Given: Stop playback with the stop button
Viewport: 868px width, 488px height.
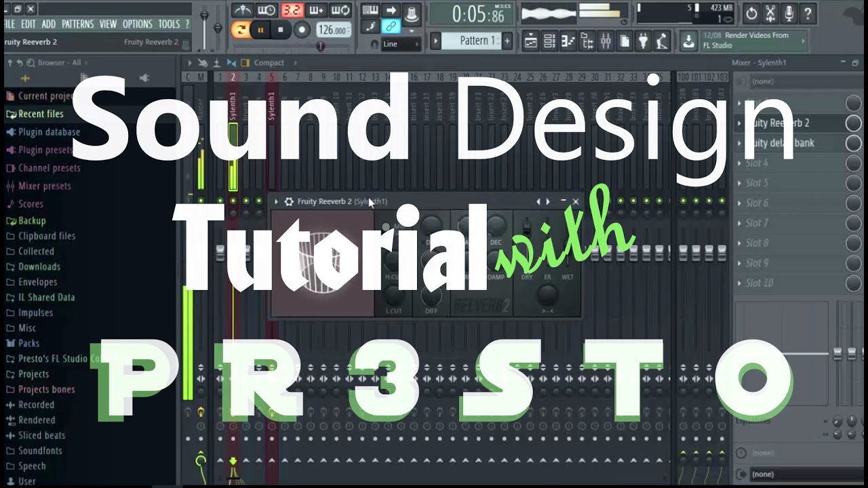Looking at the screenshot, I should [281, 30].
